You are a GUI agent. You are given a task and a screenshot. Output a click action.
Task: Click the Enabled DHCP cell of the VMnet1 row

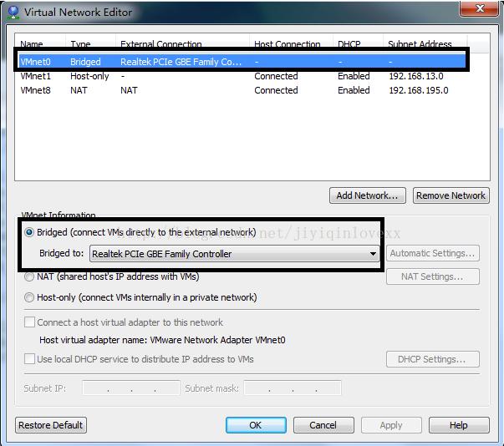pos(354,76)
